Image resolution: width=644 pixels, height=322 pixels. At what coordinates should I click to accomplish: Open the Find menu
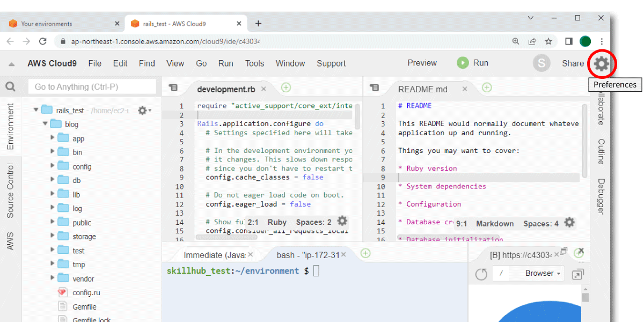tap(147, 63)
